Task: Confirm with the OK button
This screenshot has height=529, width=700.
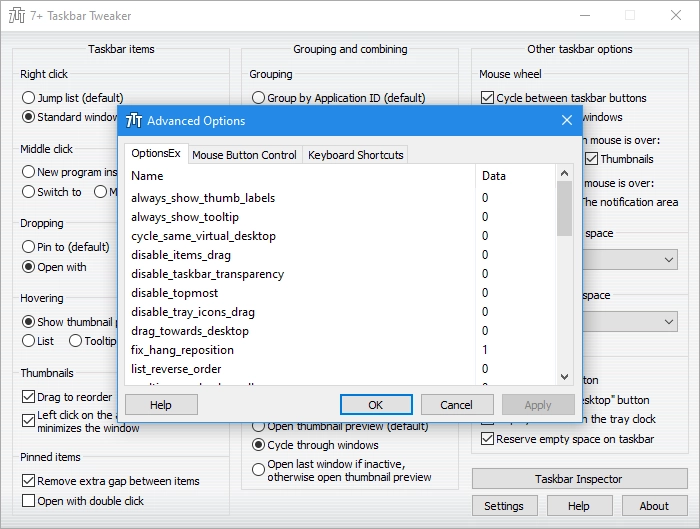Action: 376,405
